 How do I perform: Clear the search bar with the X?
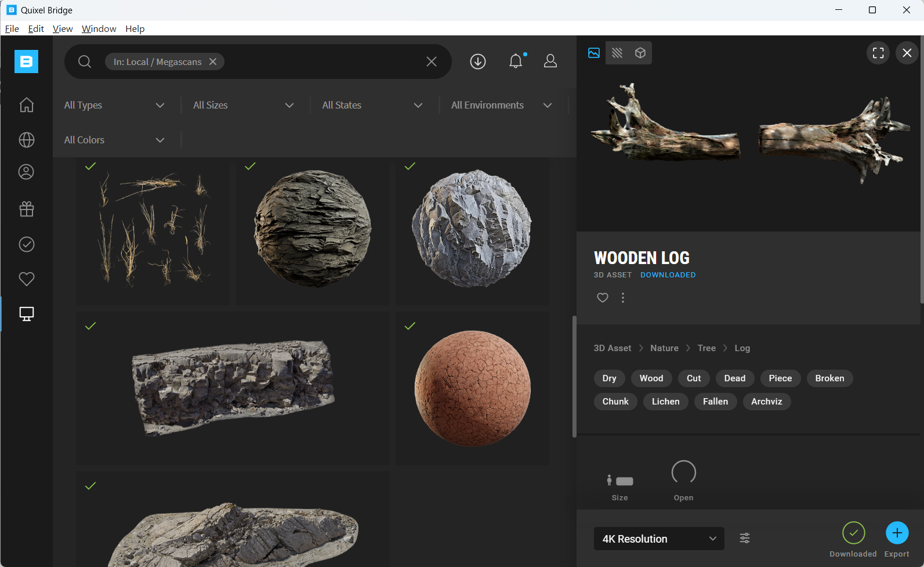point(432,62)
